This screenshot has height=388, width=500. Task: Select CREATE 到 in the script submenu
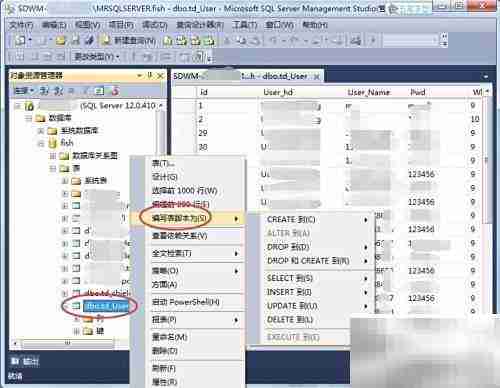[317, 220]
